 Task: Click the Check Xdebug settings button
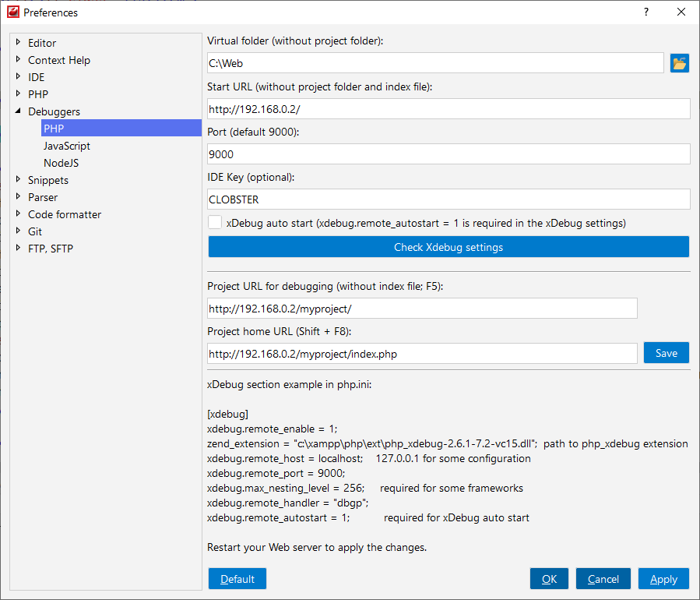pyautogui.click(x=448, y=246)
